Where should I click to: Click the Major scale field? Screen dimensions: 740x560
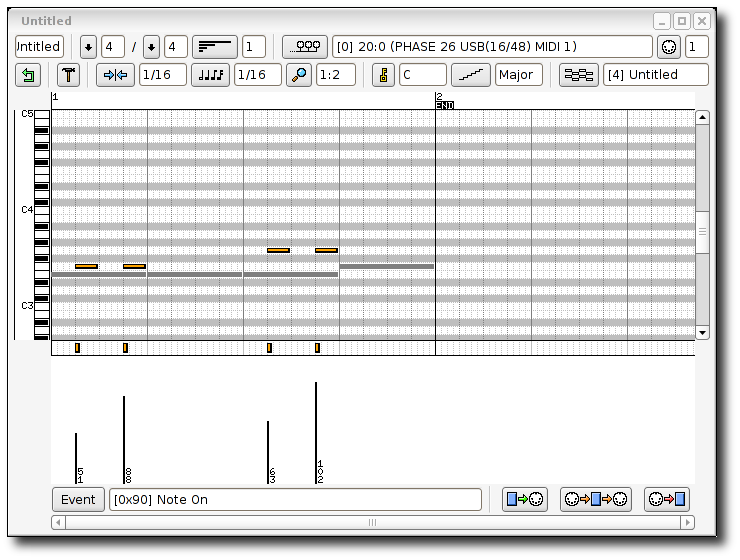coord(519,75)
